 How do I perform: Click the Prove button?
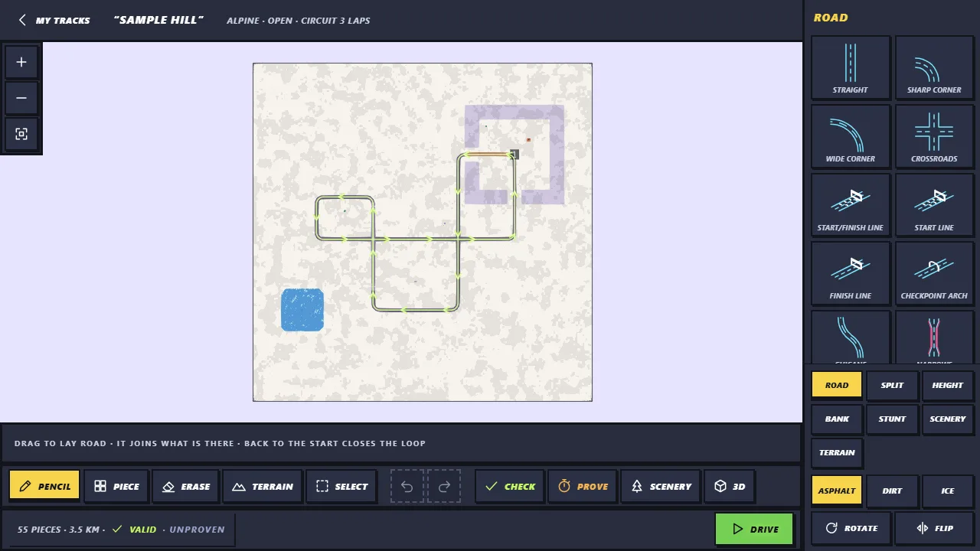pyautogui.click(x=583, y=486)
